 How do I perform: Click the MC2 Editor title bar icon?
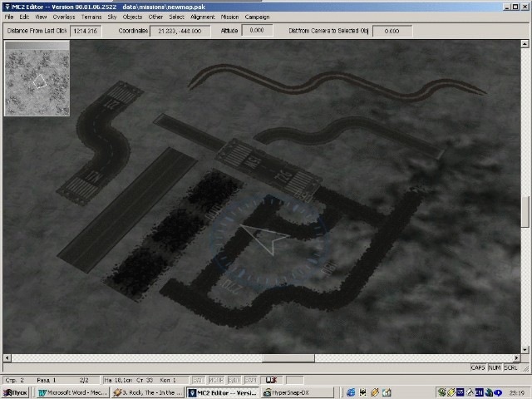pyautogui.click(x=7, y=7)
